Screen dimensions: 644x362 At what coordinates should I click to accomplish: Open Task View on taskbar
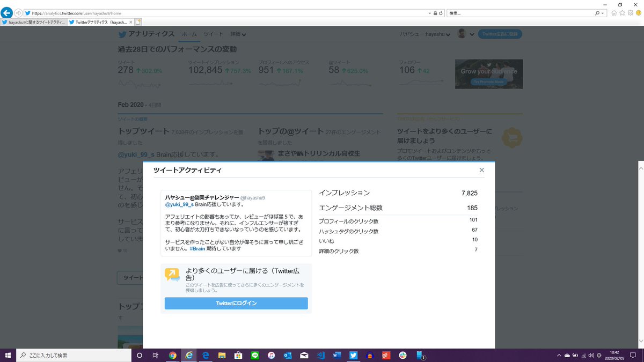[156, 355]
